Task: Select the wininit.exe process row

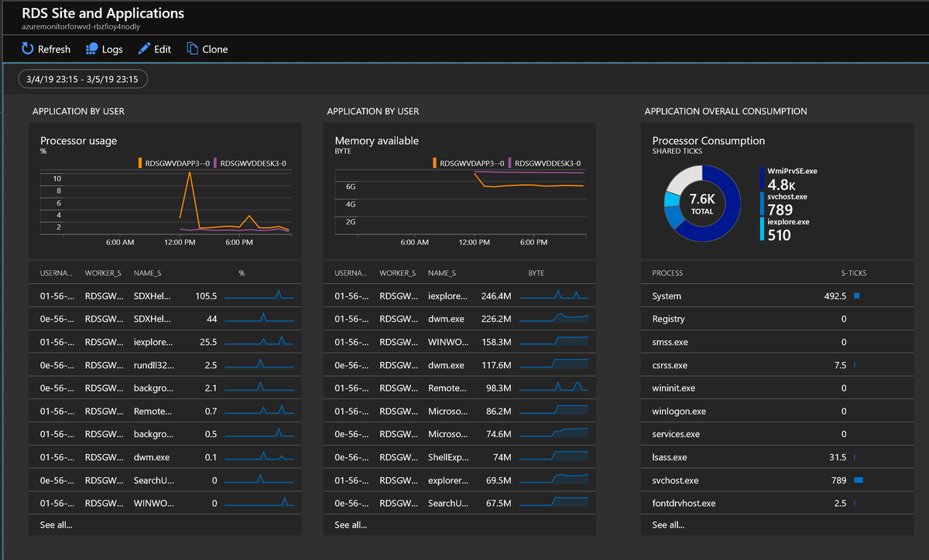Action: click(777, 388)
